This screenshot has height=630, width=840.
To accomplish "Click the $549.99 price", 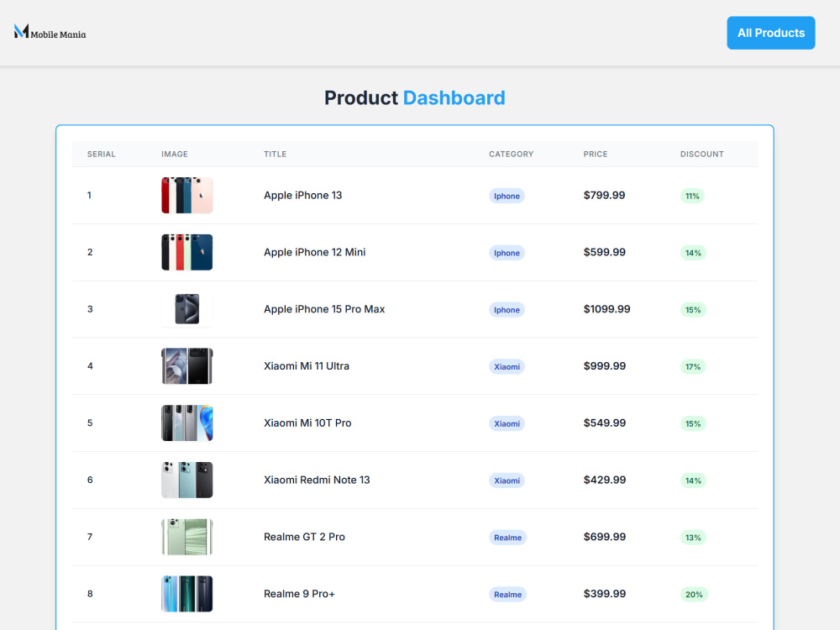I will pyautogui.click(x=604, y=423).
